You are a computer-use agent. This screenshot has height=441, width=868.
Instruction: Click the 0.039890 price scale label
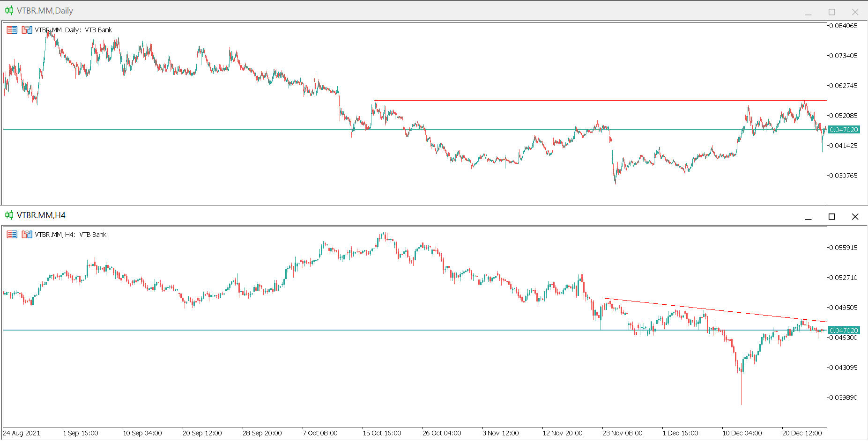point(844,397)
